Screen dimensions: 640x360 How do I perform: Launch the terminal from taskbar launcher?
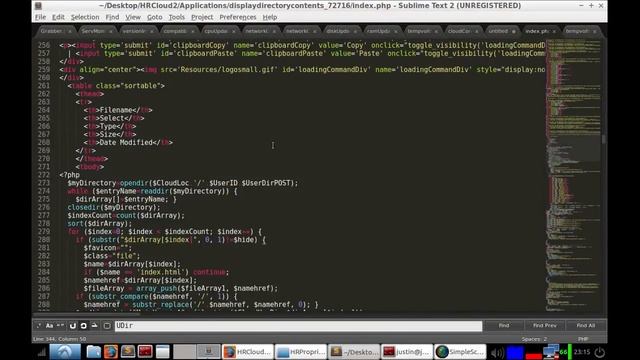click(145, 352)
